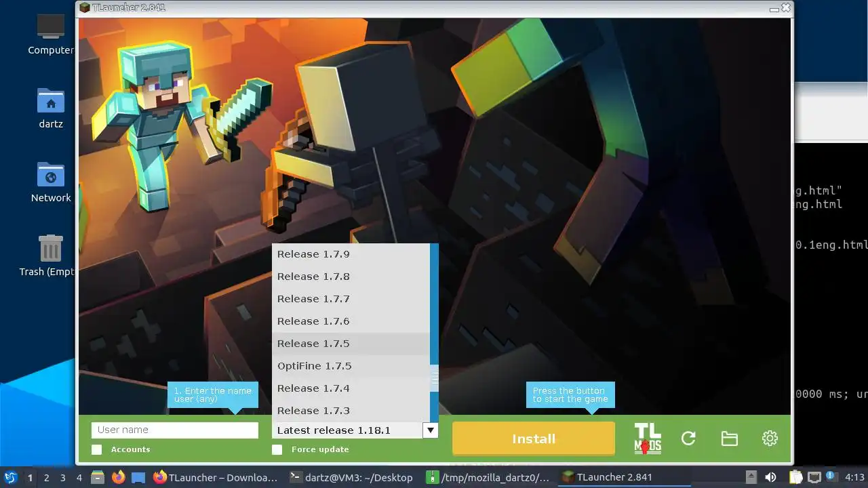Click the clock showing 4:13
This screenshot has height=488, width=868.
pyautogui.click(x=854, y=477)
